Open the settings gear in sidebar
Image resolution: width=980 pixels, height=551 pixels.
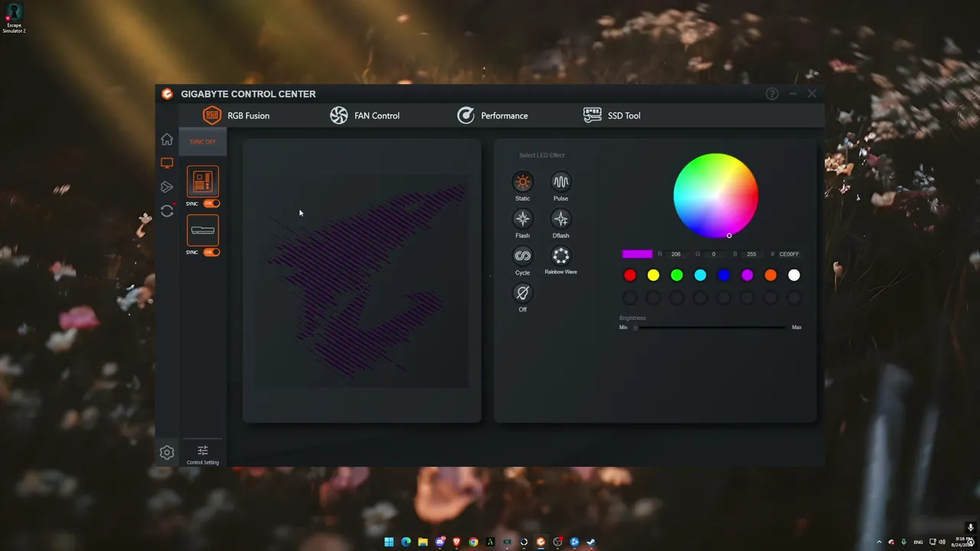point(167,452)
